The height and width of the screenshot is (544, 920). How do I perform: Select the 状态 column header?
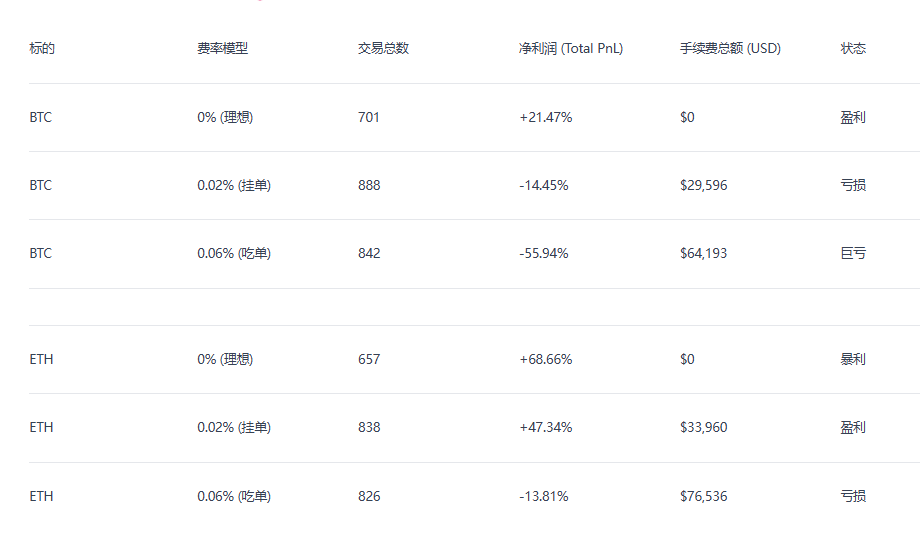tap(853, 48)
